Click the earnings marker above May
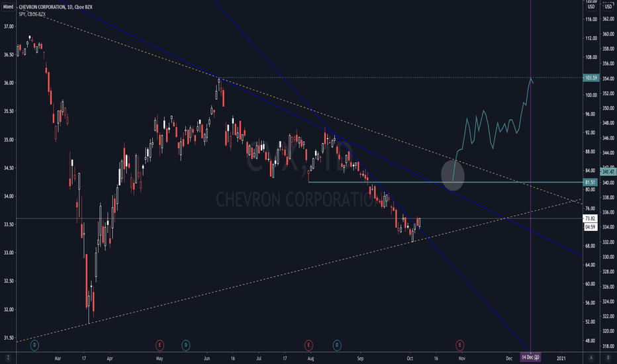 (160, 345)
